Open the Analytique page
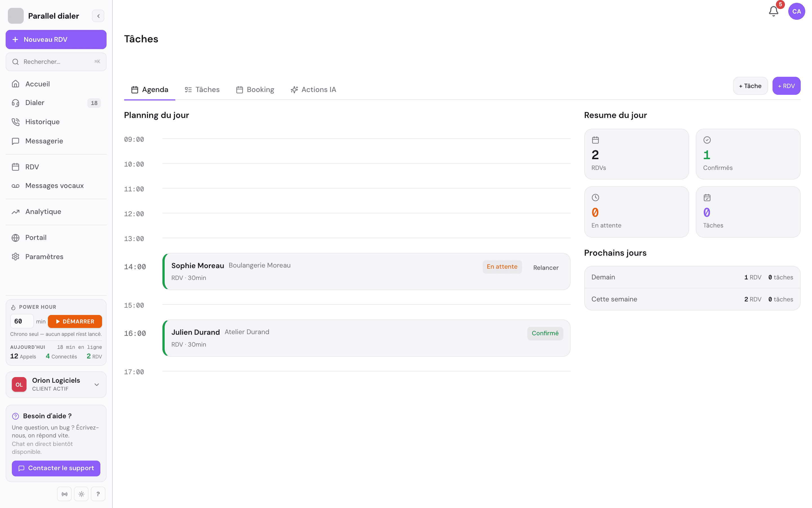Image resolution: width=812 pixels, height=508 pixels. click(x=56, y=212)
